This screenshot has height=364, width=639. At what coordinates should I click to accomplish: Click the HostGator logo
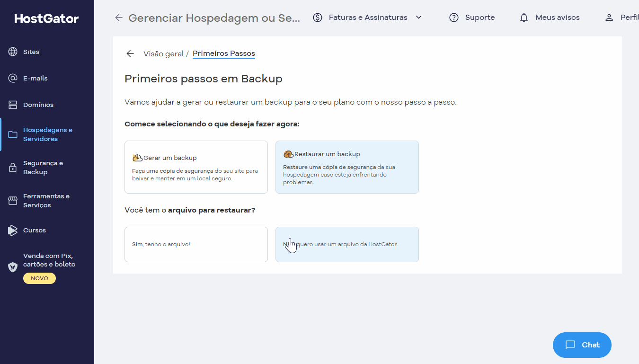47,18
